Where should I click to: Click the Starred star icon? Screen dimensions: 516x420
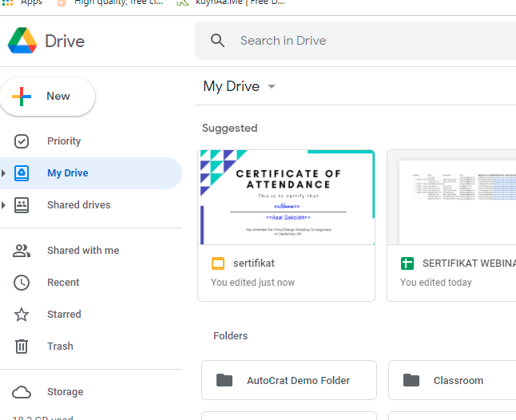coord(22,315)
